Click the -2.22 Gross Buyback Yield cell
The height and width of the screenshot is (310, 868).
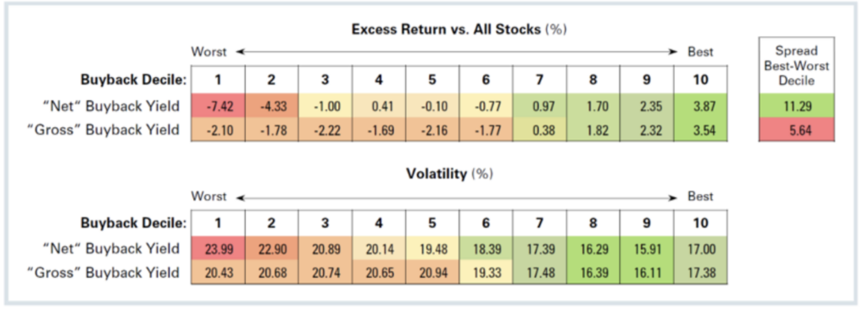[x=325, y=130]
